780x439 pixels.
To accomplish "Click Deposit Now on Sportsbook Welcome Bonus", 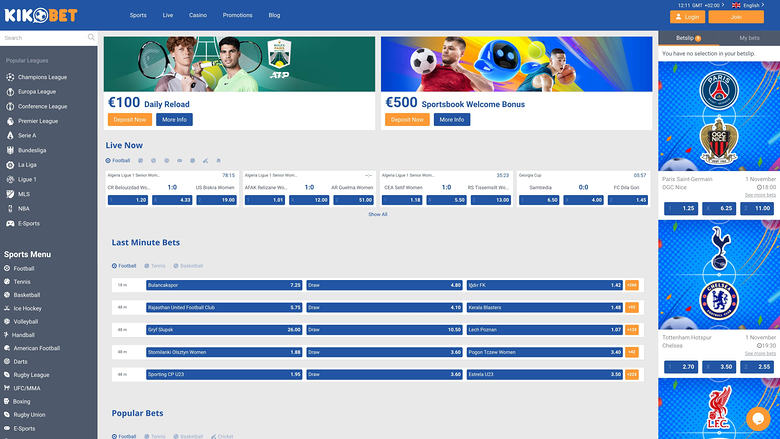I will (x=407, y=119).
